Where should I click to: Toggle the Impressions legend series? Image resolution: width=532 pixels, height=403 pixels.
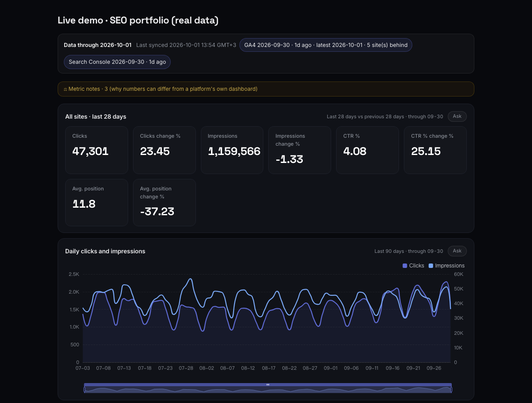[446, 266]
